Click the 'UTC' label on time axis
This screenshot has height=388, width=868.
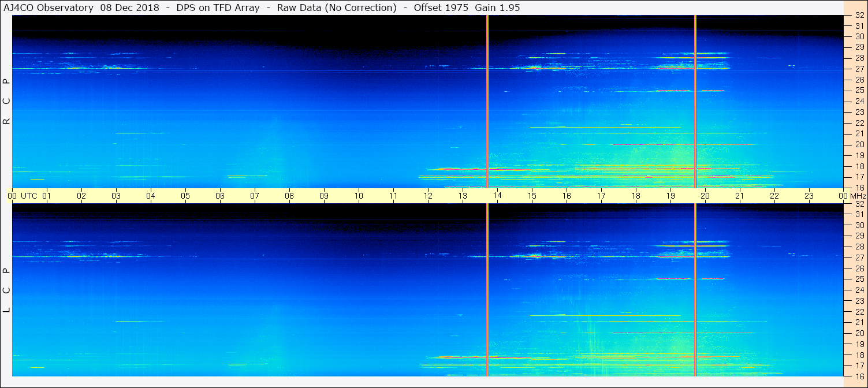[x=29, y=196]
